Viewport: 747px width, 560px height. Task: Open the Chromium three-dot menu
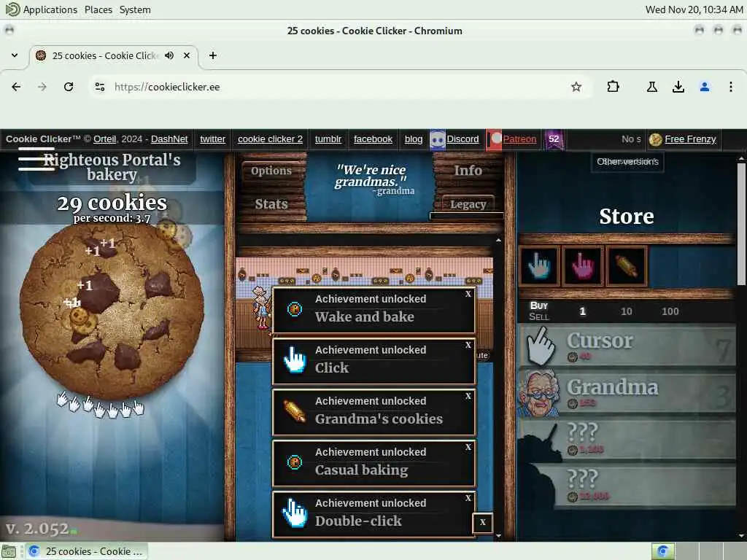(731, 87)
